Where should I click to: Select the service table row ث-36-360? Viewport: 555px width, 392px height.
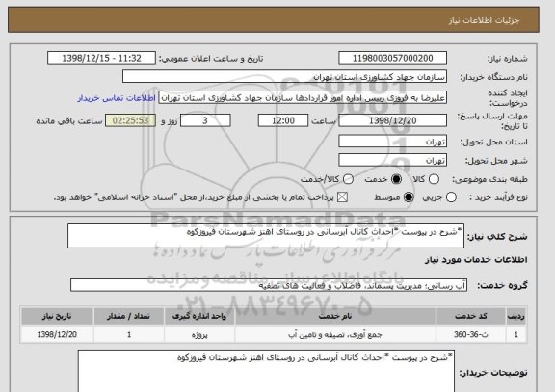[x=274, y=334]
